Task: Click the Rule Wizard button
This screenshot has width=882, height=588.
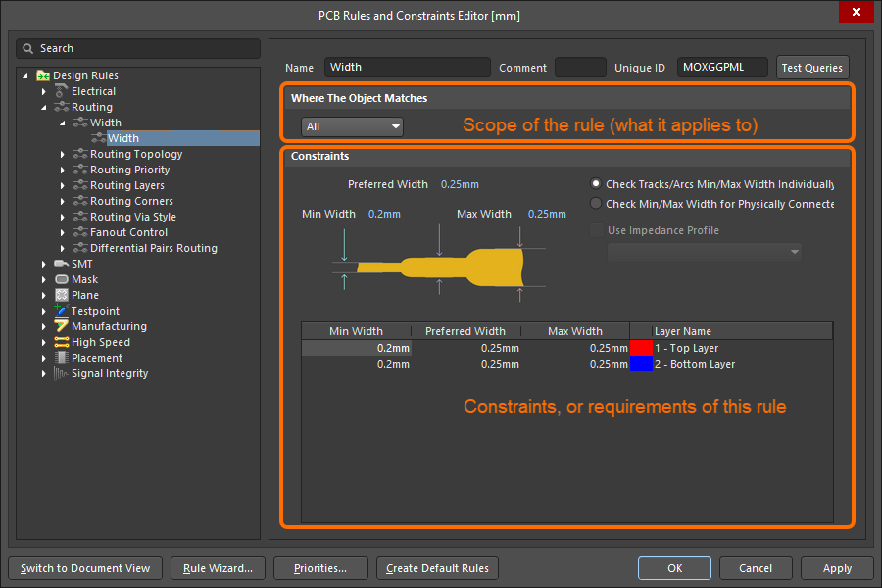Action: point(218,568)
